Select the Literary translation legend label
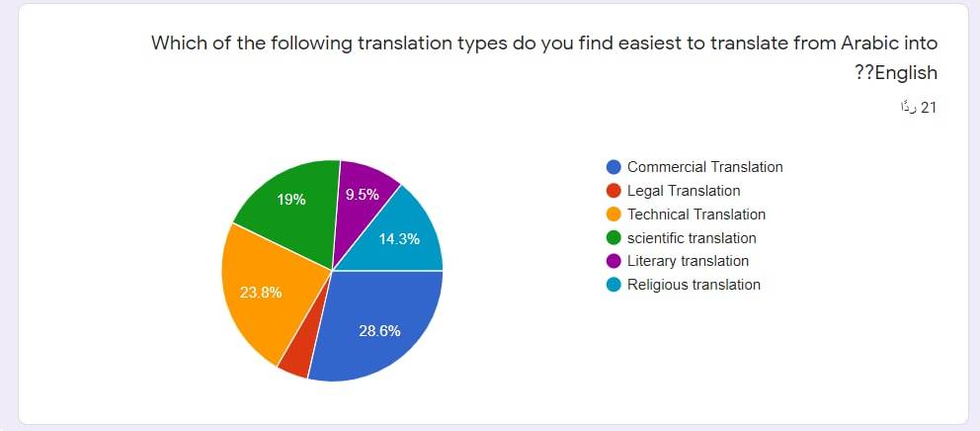Viewport: 980px width, 431px height. click(x=689, y=262)
